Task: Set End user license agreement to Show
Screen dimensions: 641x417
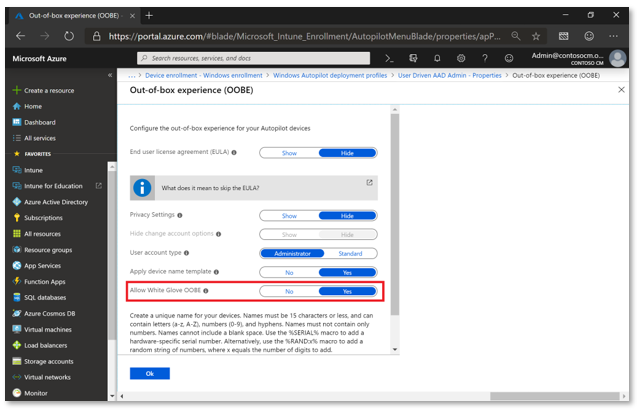Action: [x=288, y=153]
